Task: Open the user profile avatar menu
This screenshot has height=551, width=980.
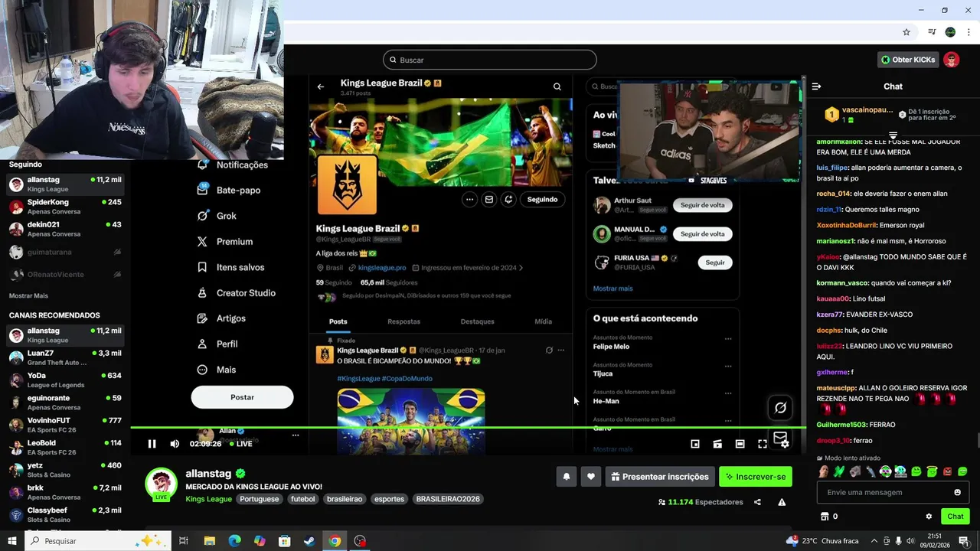Action: tap(951, 60)
